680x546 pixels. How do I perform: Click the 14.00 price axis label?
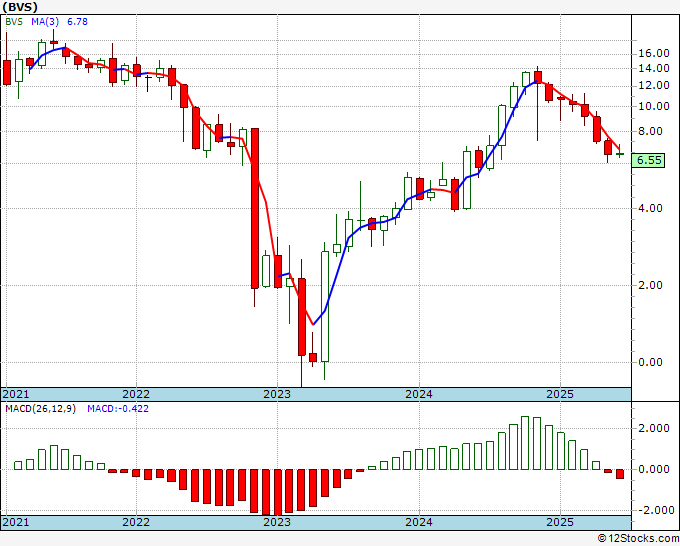click(654, 69)
